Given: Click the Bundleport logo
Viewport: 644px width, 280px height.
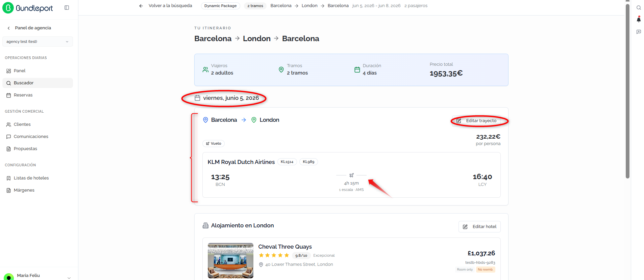Looking at the screenshot, I should [x=28, y=8].
